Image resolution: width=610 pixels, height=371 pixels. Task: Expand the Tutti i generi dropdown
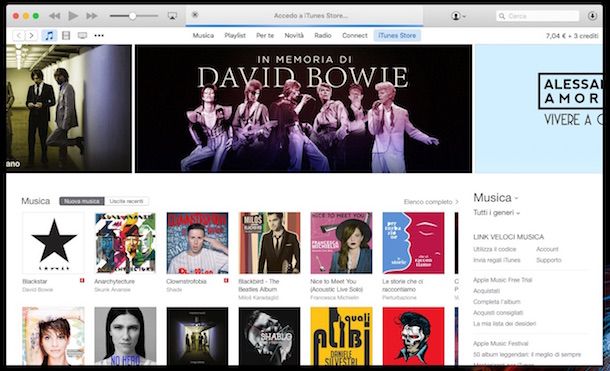[496, 213]
